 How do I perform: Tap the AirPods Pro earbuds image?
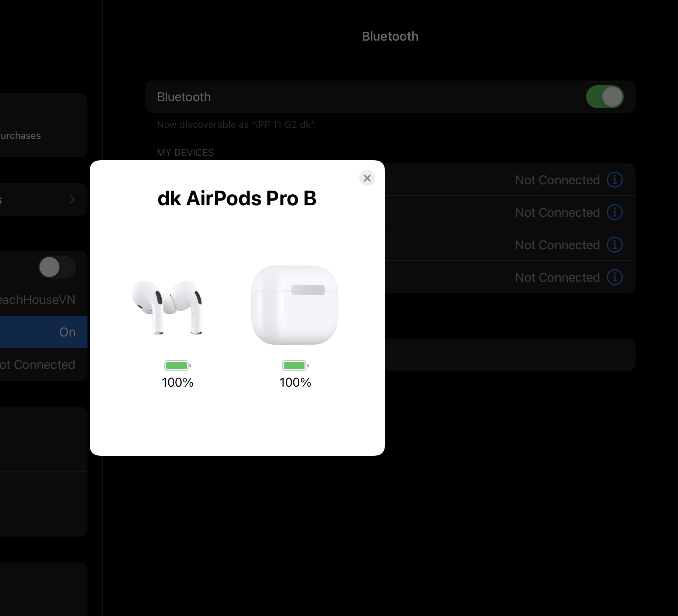[x=167, y=307]
